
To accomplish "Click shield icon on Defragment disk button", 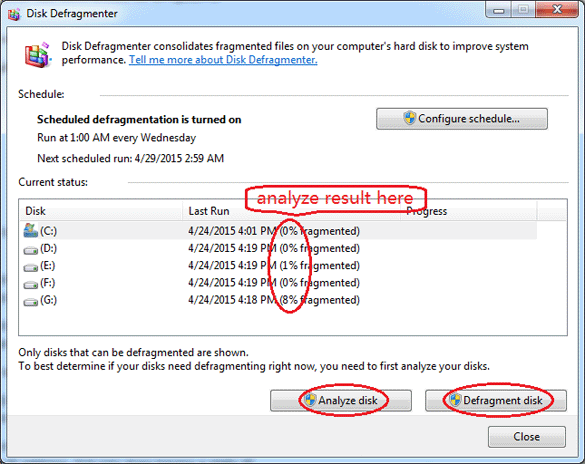I will 455,400.
